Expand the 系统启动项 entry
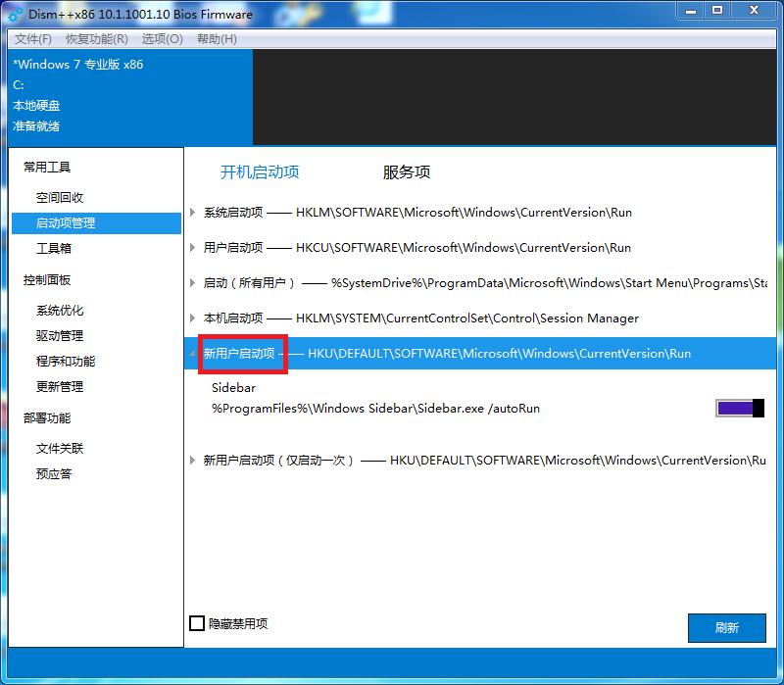The height and width of the screenshot is (685, 784). click(190, 212)
